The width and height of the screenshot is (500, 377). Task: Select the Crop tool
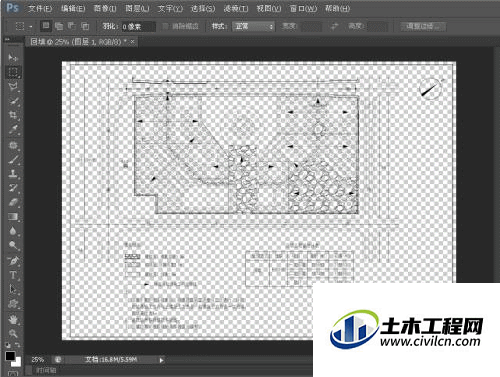(x=13, y=115)
